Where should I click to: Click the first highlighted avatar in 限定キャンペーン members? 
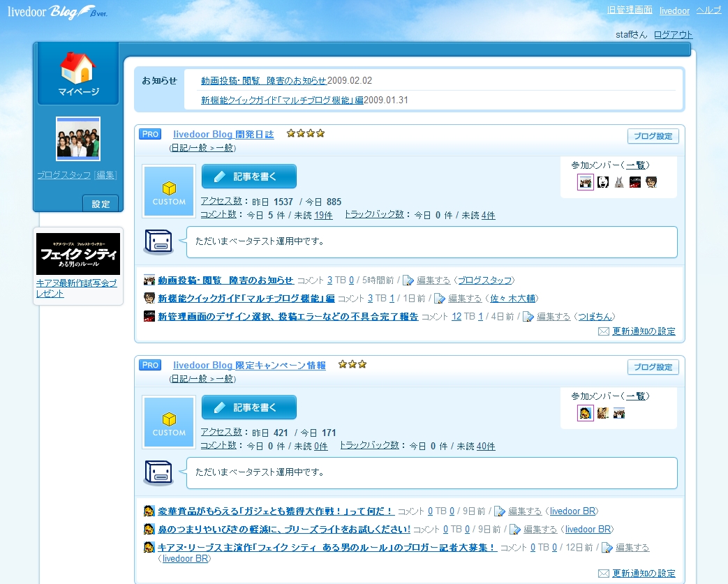click(586, 412)
